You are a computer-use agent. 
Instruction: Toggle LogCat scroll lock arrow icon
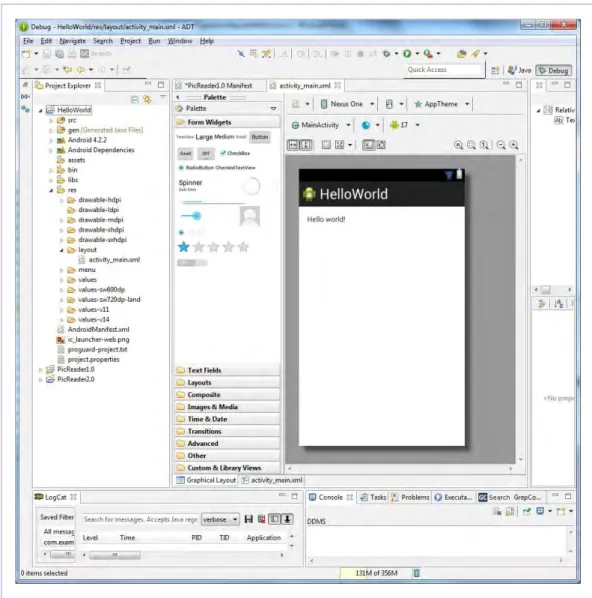tap(287, 519)
